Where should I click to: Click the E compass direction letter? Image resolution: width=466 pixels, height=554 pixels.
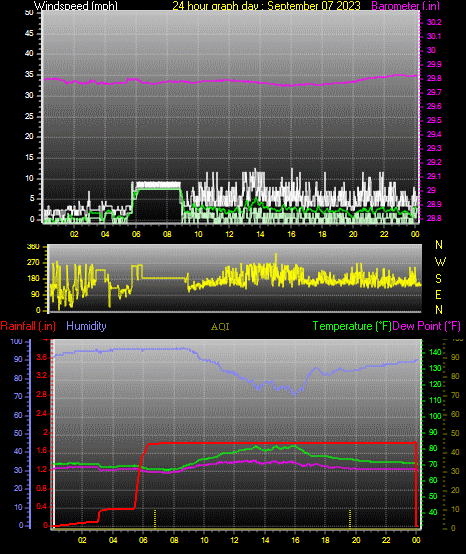coord(438,295)
